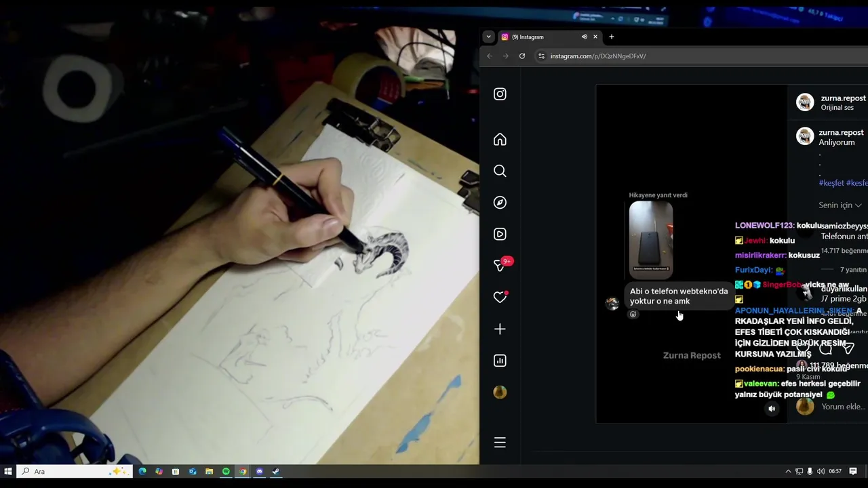Open the Dashboard chart icon

coord(500,361)
